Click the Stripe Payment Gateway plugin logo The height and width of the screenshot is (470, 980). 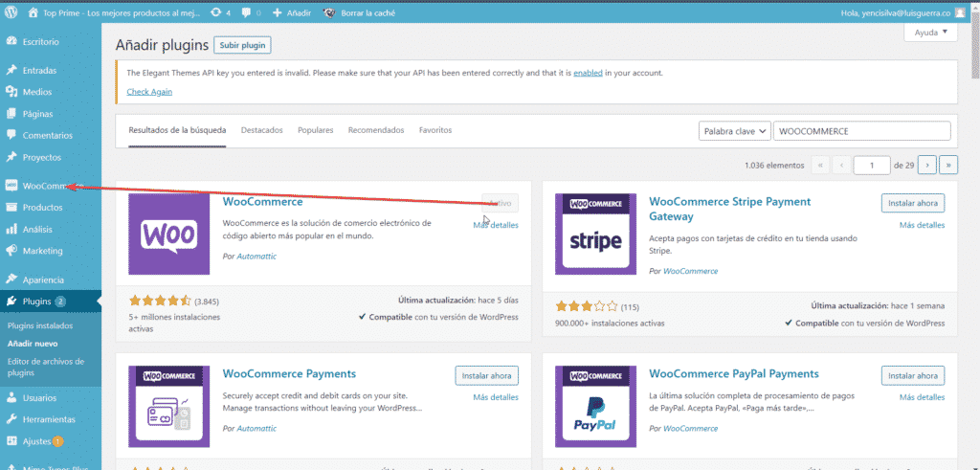coord(595,234)
